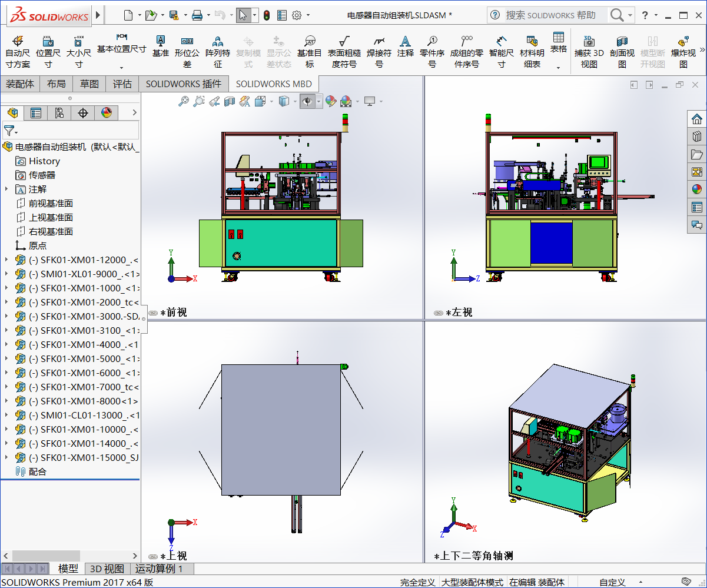Switch to the SOLIDWORKS 插件 tab

pyautogui.click(x=184, y=84)
